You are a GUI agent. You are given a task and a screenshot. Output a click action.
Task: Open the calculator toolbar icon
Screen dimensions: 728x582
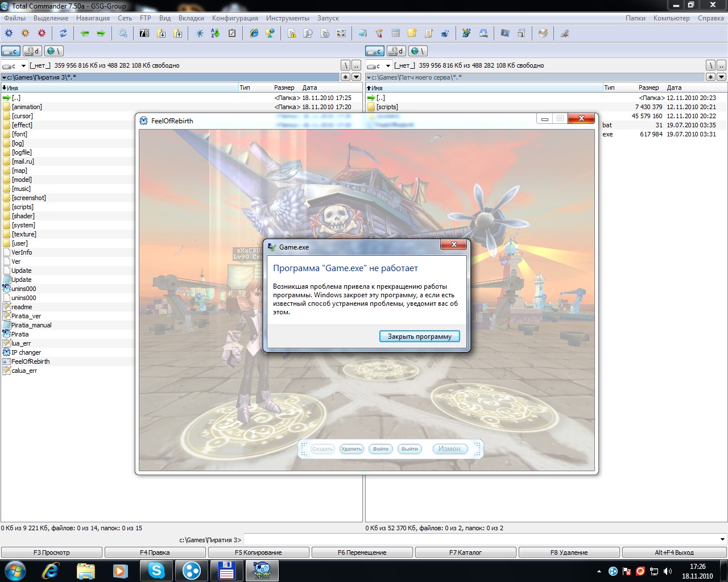point(396,34)
